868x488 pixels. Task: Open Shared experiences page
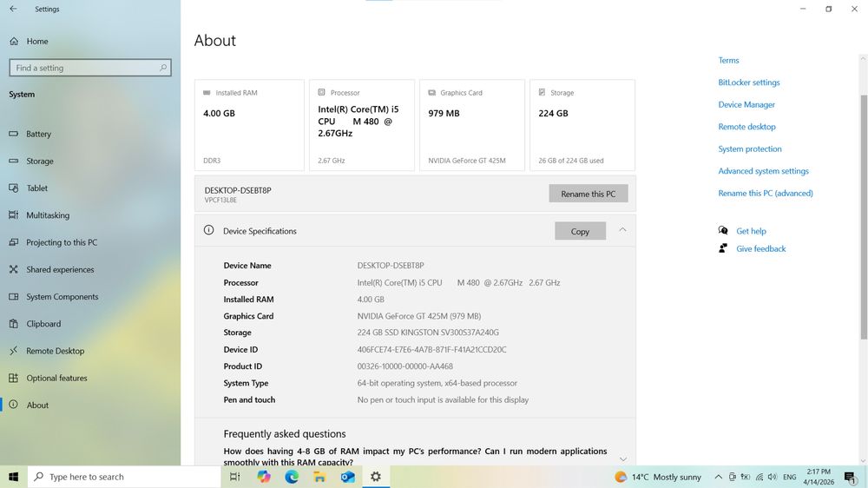coord(60,270)
